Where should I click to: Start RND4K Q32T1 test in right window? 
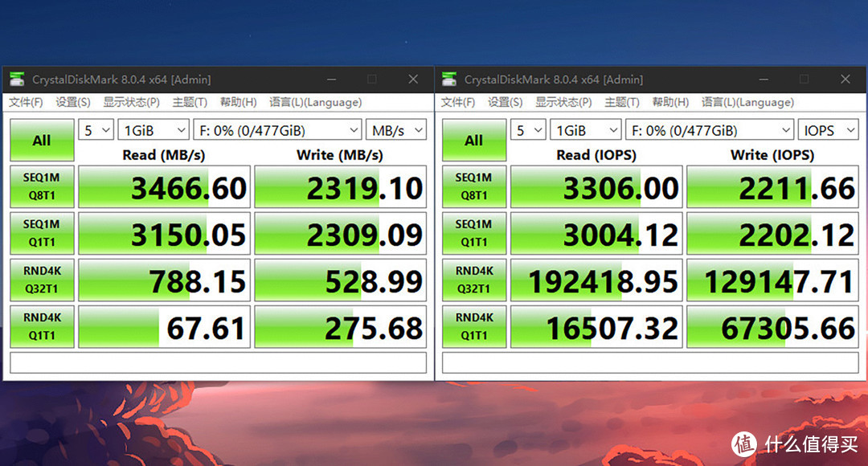tap(474, 280)
